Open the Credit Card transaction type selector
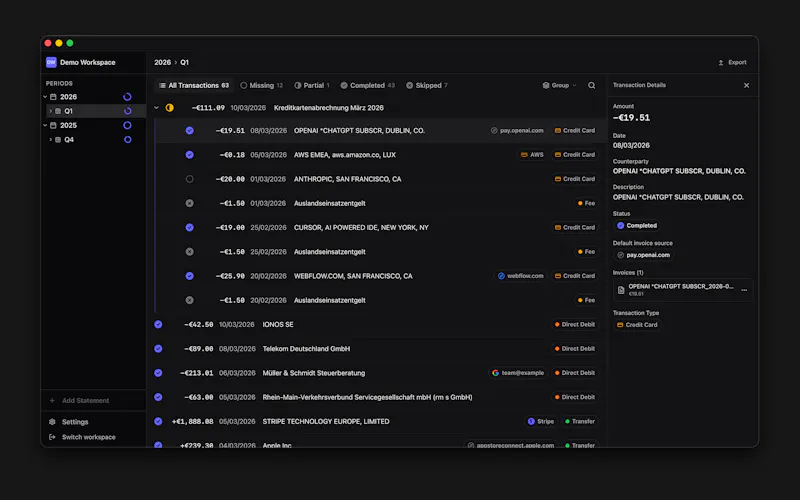This screenshot has width=800, height=500. 637,325
